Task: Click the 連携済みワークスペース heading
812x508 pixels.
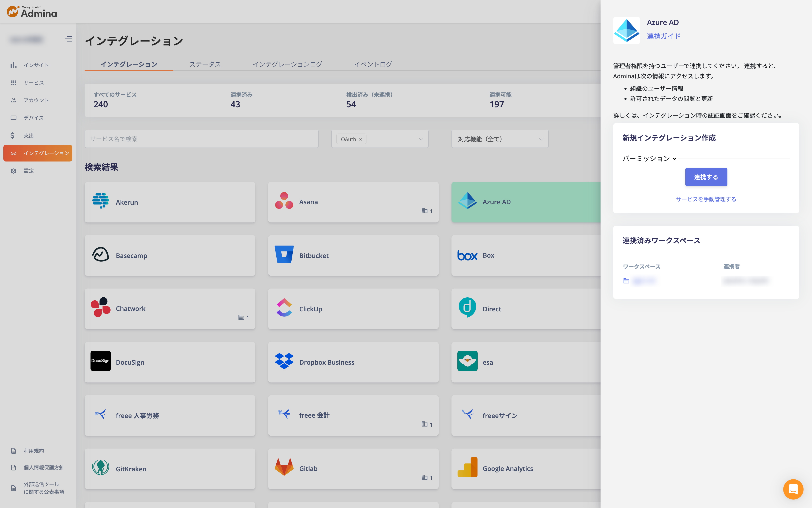Action: (661, 241)
